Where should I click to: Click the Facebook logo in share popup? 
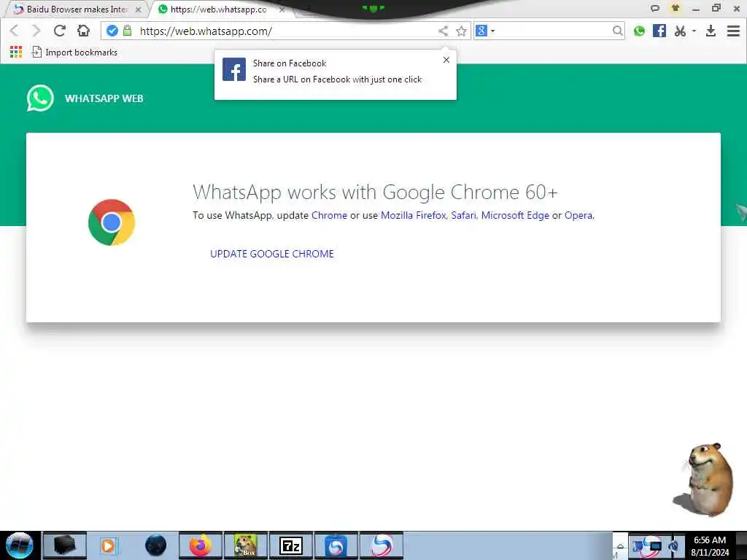click(x=234, y=69)
